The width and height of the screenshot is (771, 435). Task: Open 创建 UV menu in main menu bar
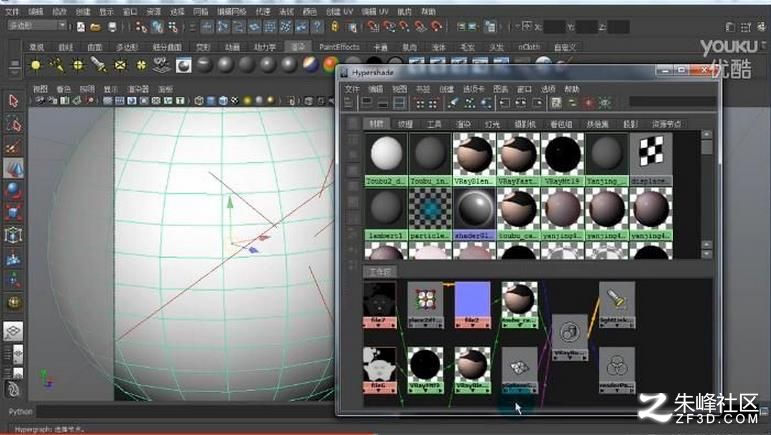(339, 11)
